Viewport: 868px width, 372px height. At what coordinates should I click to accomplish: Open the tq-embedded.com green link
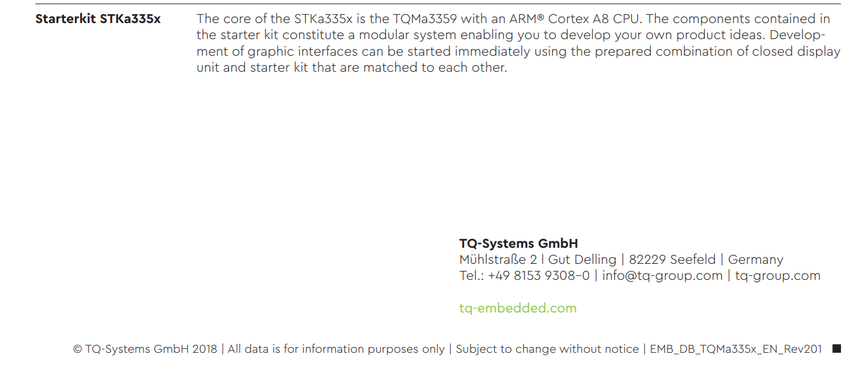click(518, 308)
